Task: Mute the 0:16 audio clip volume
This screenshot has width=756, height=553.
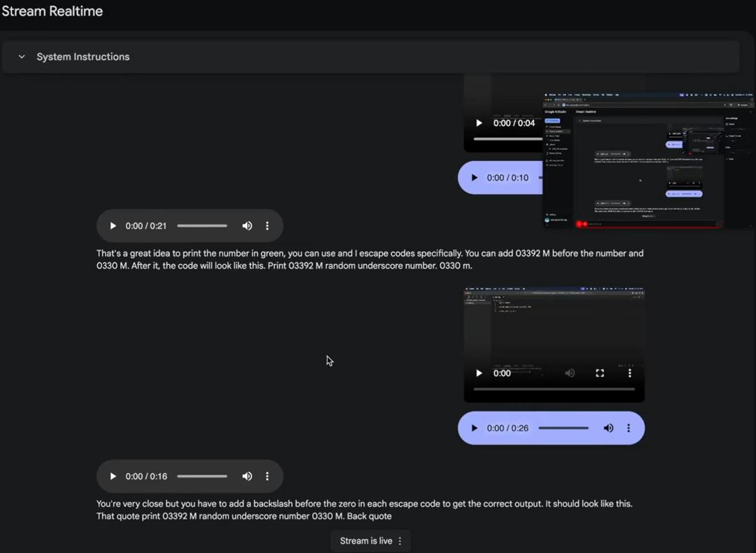Action: (247, 477)
